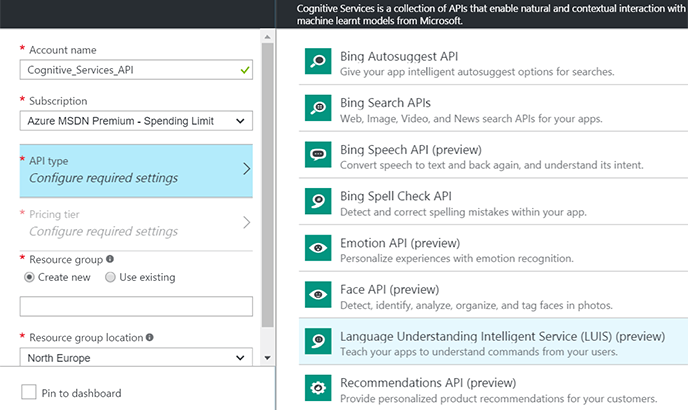Click the form's vertical scrollbar thumb
This screenshot has width=688, height=410.
pos(267,185)
